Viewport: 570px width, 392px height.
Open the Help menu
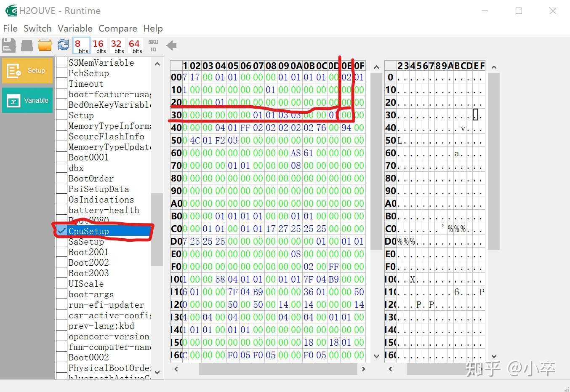[x=153, y=28]
